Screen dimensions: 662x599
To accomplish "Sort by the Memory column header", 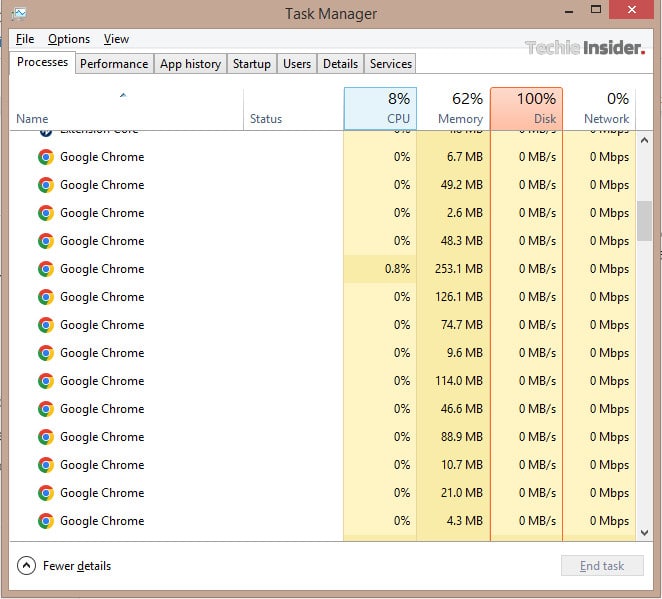I will coord(453,108).
